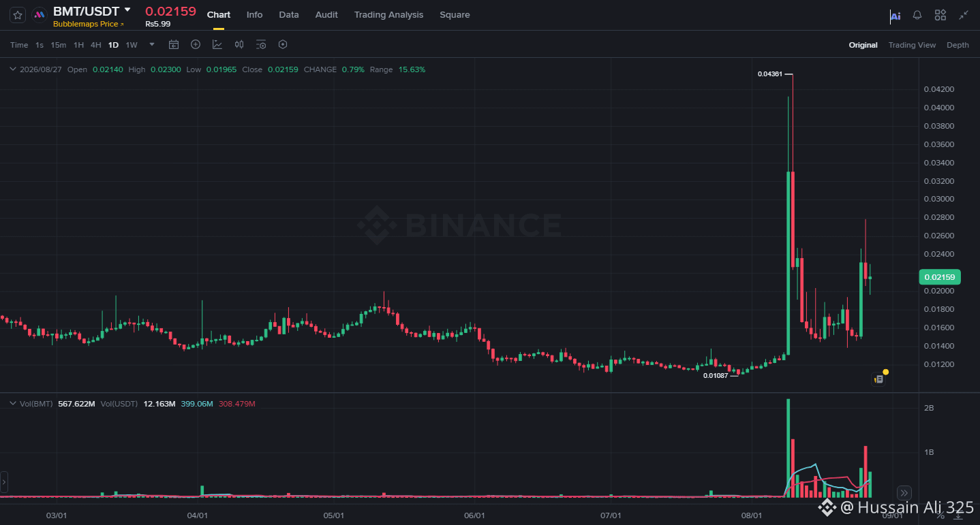Viewport: 980px width, 525px height.
Task: Toggle the percent scale on price axis
Action: [940, 515]
